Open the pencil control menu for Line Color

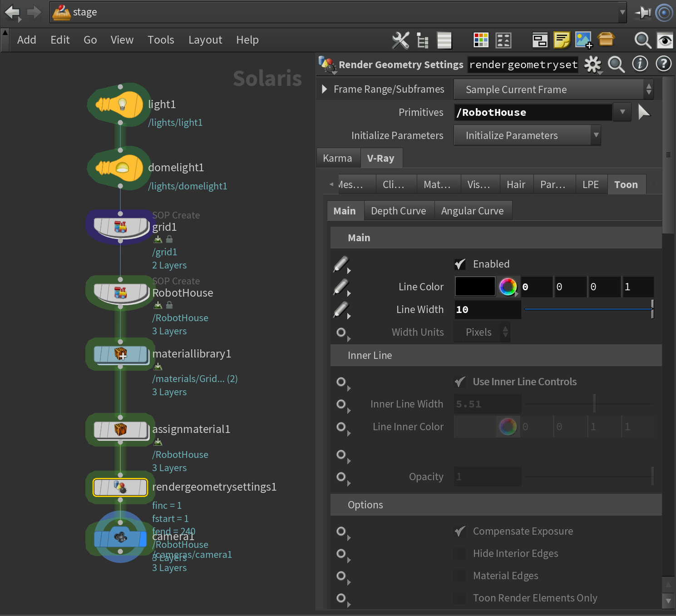342,288
